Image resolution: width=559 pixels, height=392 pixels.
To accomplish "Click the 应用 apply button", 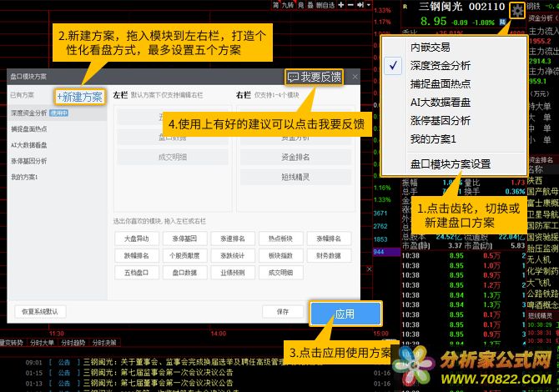I will [345, 314].
